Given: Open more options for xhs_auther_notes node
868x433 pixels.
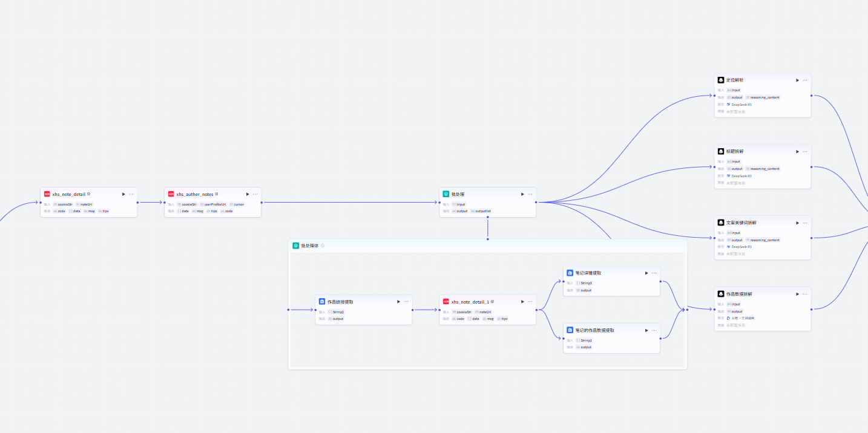Looking at the screenshot, I should click(255, 194).
